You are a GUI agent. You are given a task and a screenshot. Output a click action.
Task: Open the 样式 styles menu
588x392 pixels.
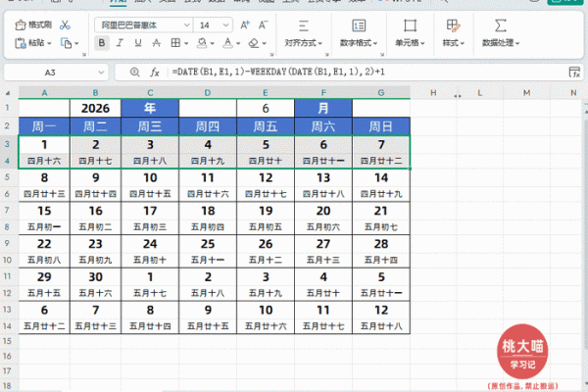[453, 43]
